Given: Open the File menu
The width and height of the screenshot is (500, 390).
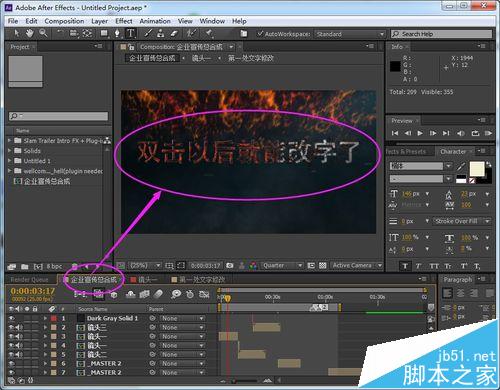Looking at the screenshot, I should (x=13, y=21).
